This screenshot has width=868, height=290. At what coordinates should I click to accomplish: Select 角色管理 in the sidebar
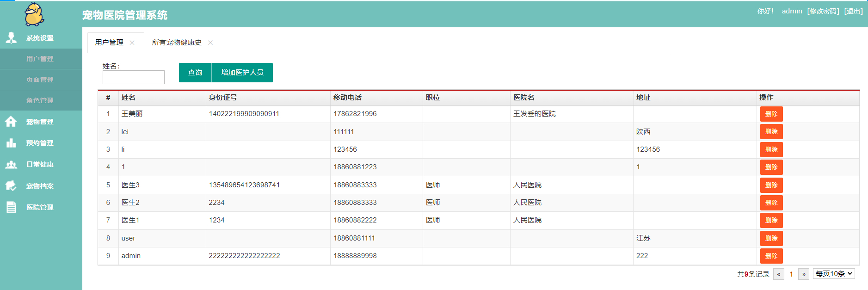point(41,100)
